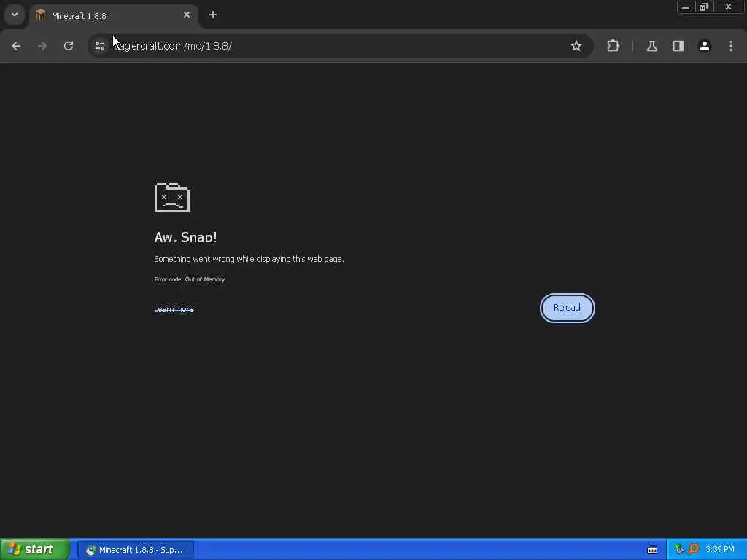Click the 'Error code: Out of Memory' text
Viewport: 747px width, 560px height.
tap(189, 279)
